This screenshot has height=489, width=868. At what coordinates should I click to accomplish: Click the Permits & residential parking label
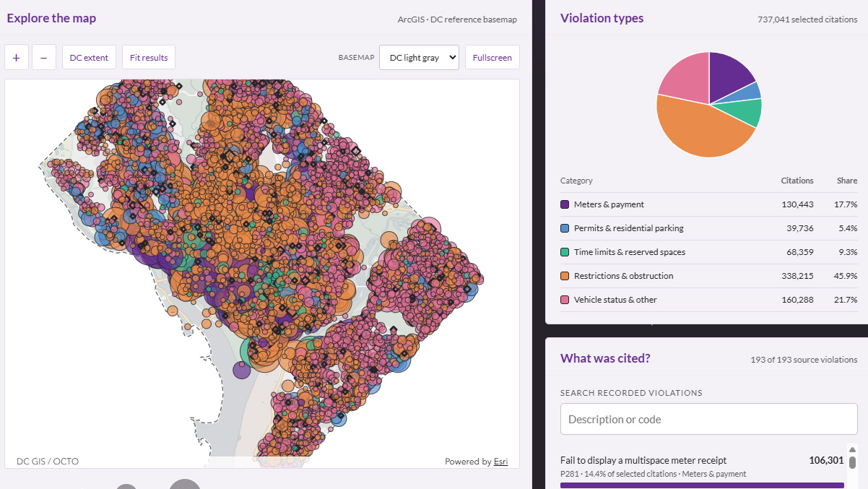click(x=629, y=228)
